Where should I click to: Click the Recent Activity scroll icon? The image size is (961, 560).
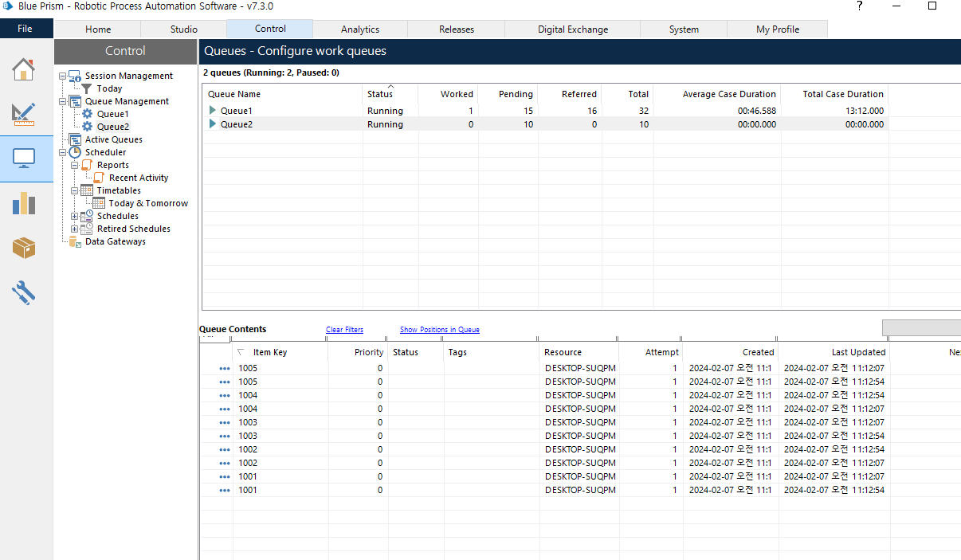coord(100,178)
